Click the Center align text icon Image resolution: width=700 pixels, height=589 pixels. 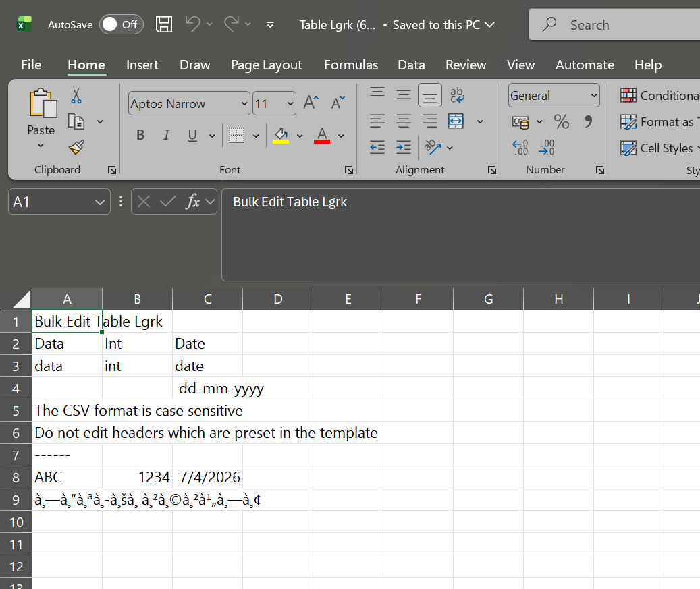[x=403, y=121]
